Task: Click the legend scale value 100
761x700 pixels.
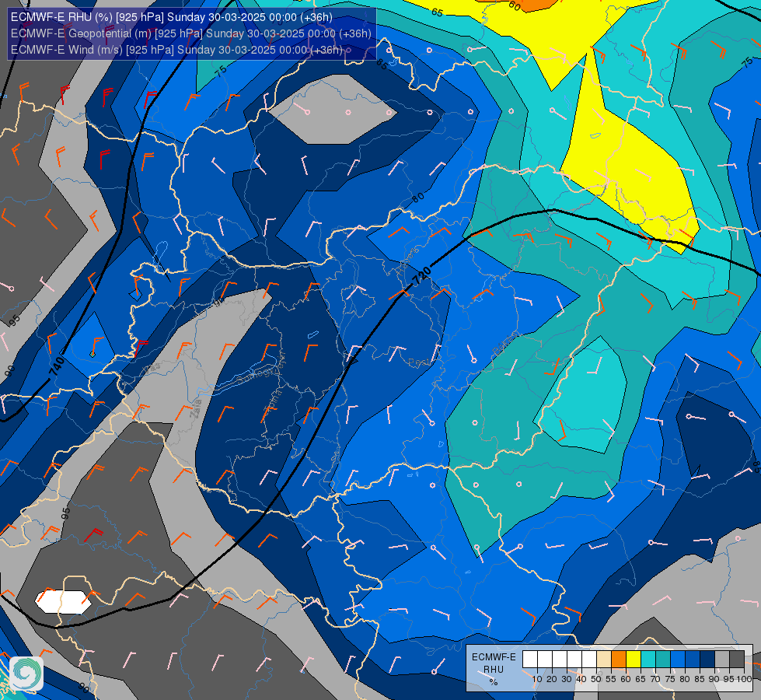Action: coord(744,679)
